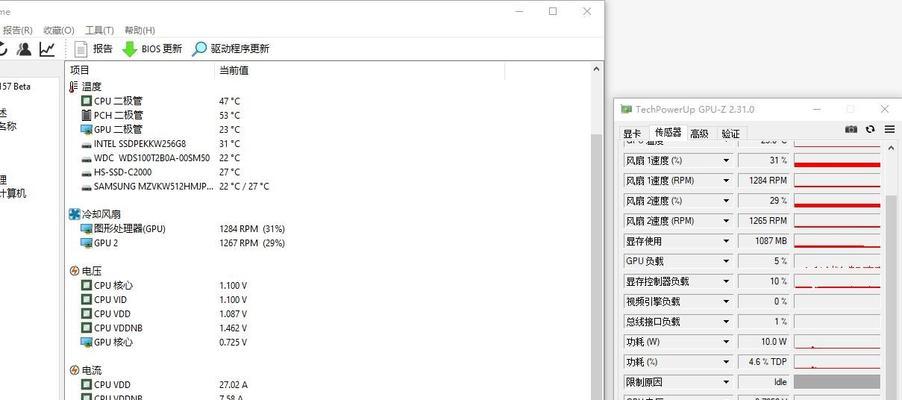Select the GPU 2 fan row icon
The width and height of the screenshot is (902, 400).
click(86, 243)
